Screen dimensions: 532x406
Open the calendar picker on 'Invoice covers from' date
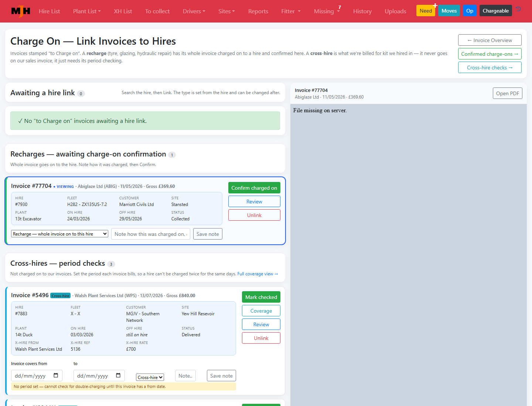56,376
